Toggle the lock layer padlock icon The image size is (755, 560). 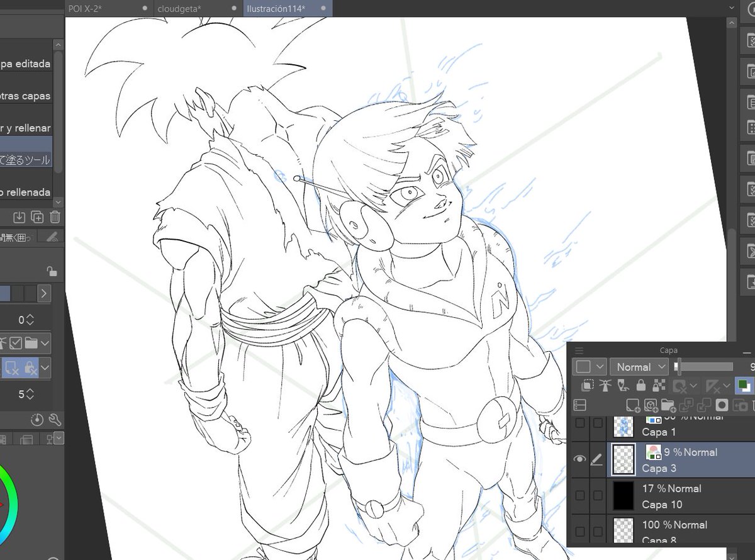(x=641, y=385)
